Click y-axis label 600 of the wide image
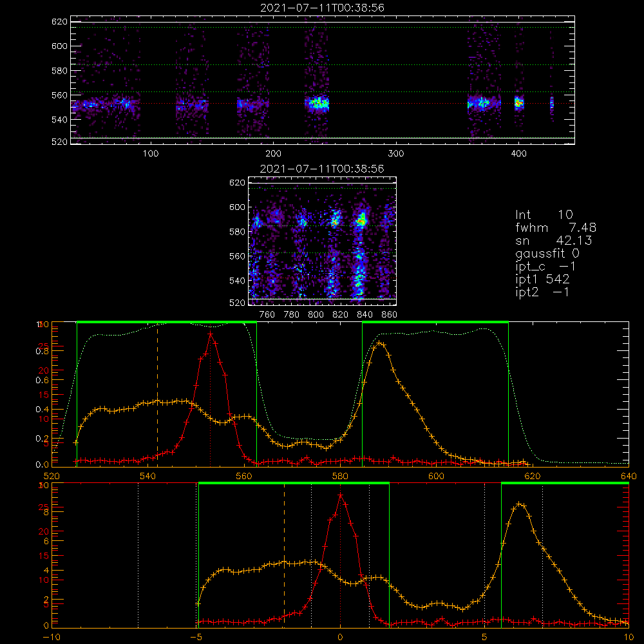Viewport: 644px width, 644px height. tap(59, 46)
